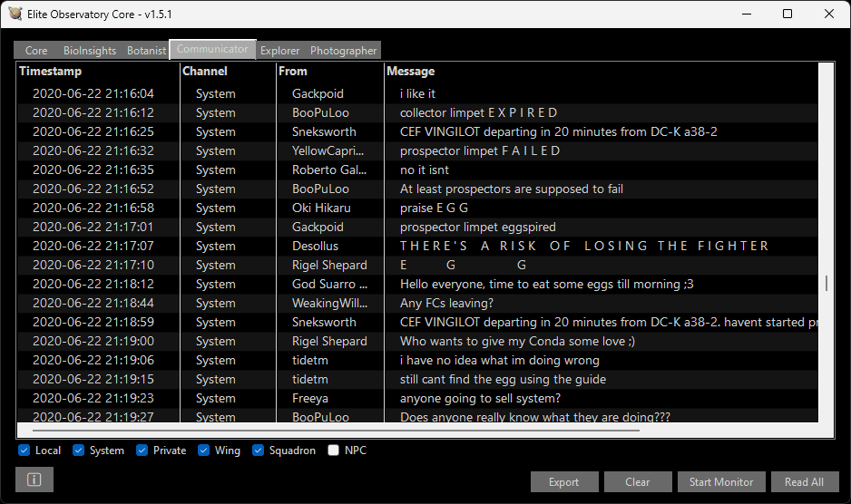Click 'prospector limpet F A I L E D' message
The width and height of the screenshot is (851, 504).
480,150
